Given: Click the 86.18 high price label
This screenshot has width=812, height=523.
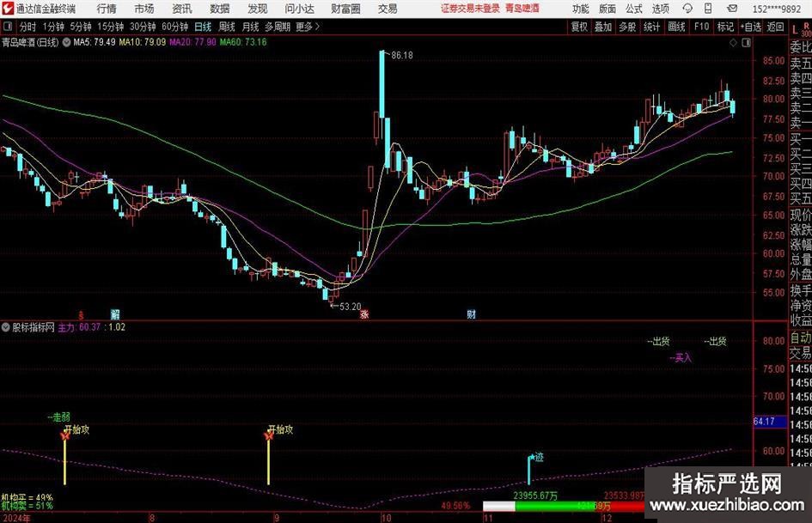Looking at the screenshot, I should [x=402, y=55].
